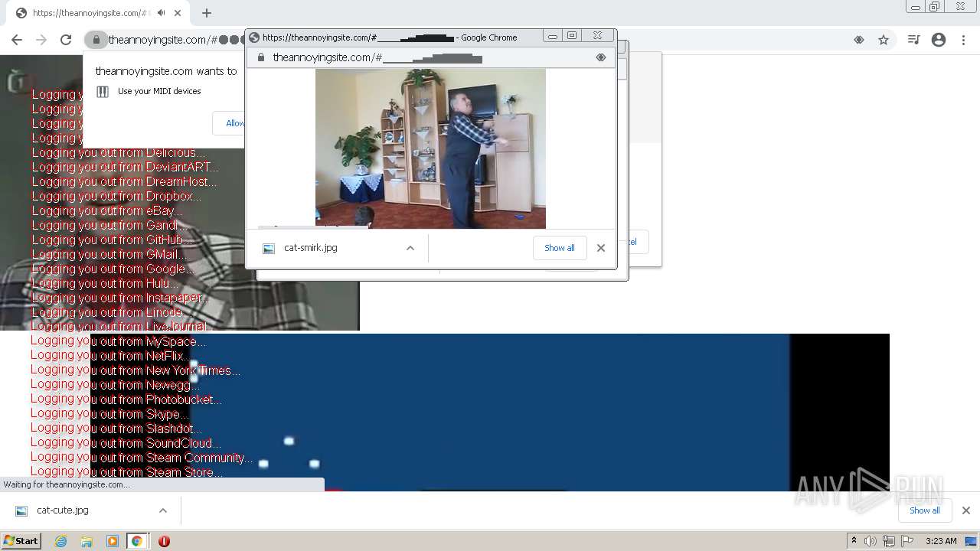Click the forward navigation arrow
The height and width of the screenshot is (551, 980).
(x=41, y=40)
